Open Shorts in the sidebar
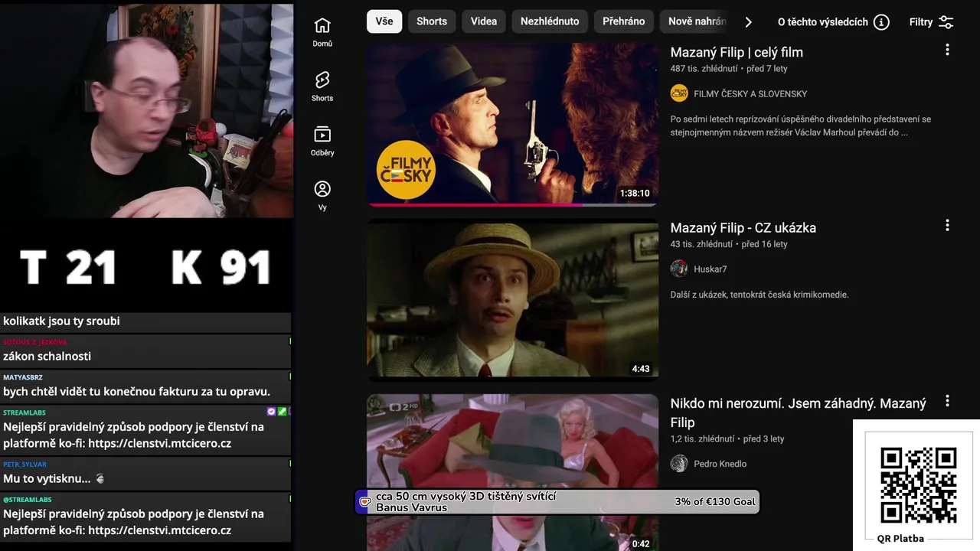This screenshot has height=551, width=980. (322, 86)
